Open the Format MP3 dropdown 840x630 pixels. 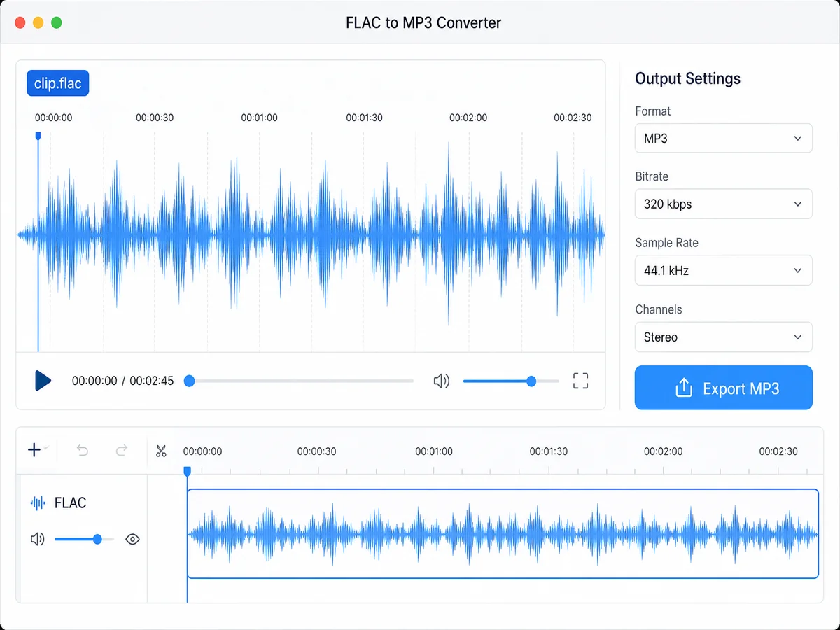coord(723,138)
